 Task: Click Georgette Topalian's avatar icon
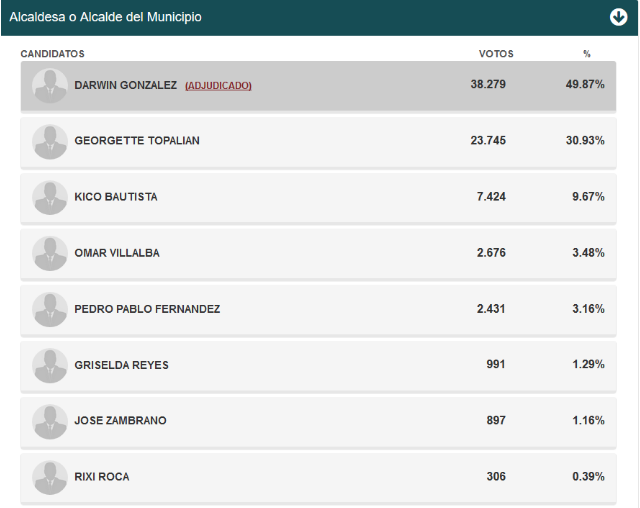[x=50, y=142]
